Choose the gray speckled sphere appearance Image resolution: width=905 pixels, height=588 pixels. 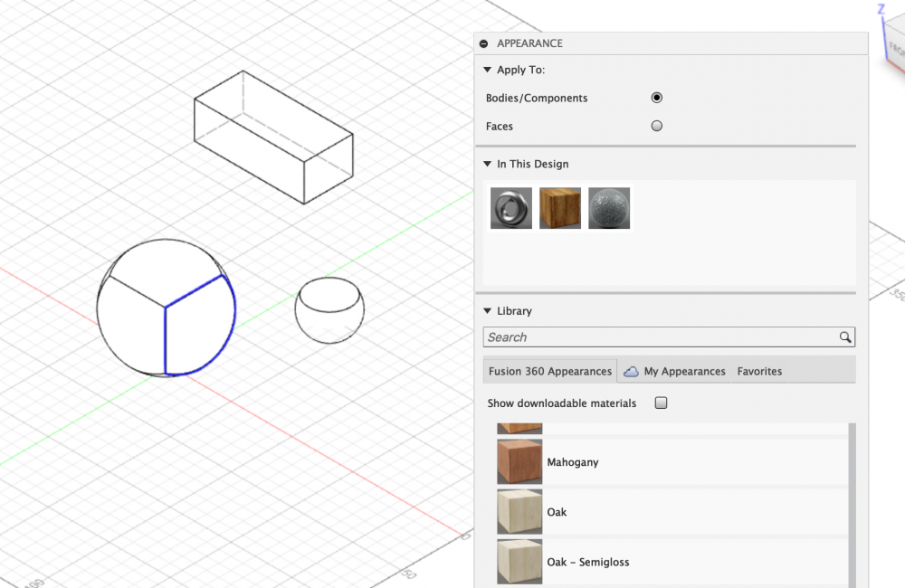coord(609,208)
